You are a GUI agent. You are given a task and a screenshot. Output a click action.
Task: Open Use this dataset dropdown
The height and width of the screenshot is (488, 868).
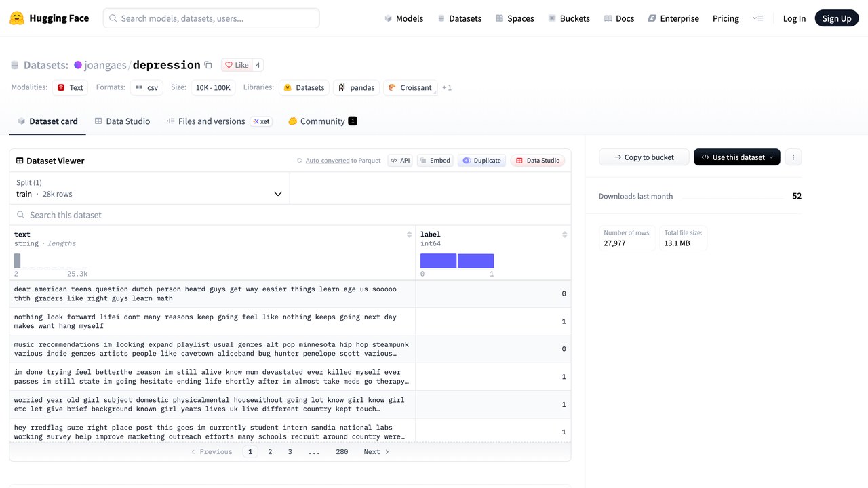pos(736,157)
